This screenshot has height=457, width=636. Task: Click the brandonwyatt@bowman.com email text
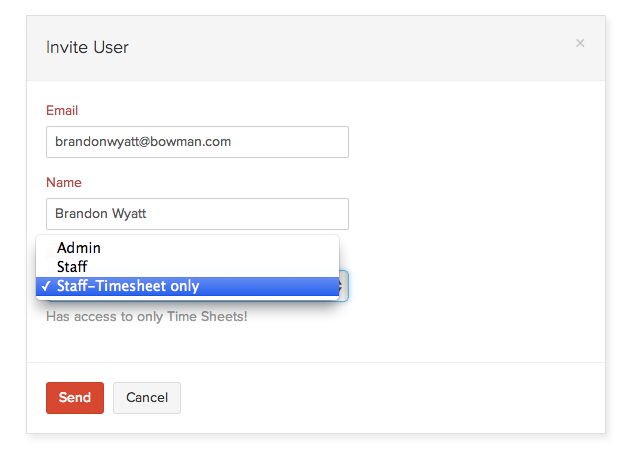click(x=143, y=142)
